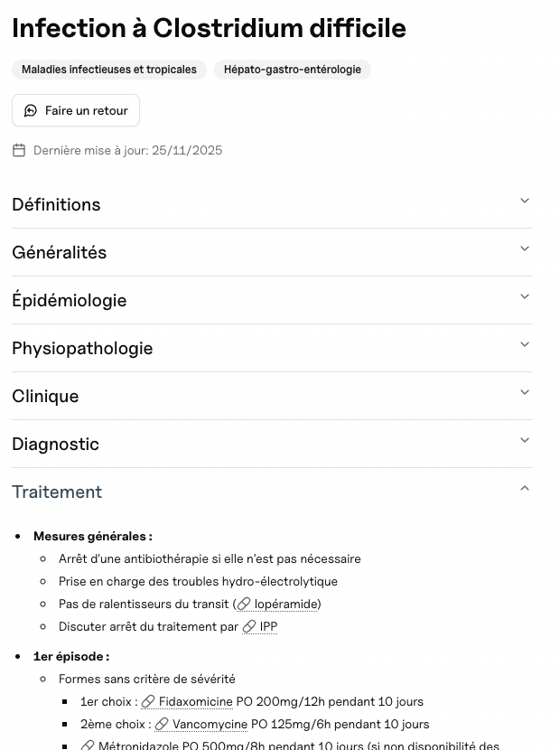The image size is (560, 750).
Task: Open the Vancomycine link
Action: point(210,724)
